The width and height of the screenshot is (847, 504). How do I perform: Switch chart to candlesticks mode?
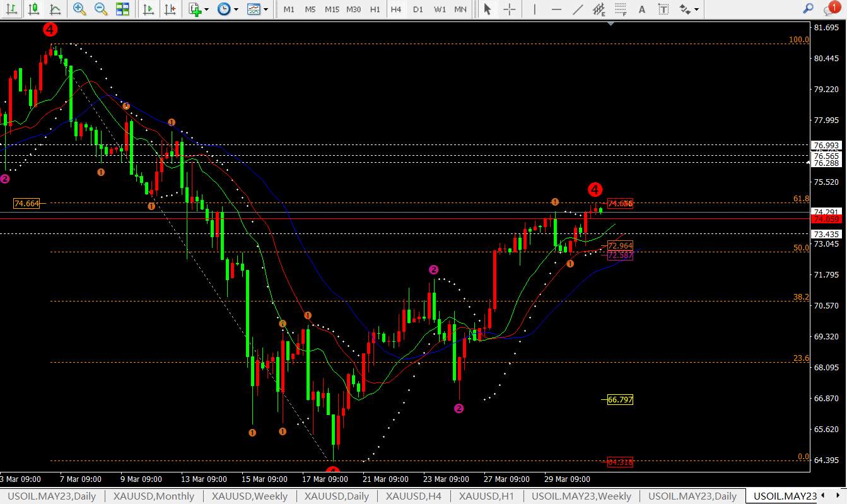[34, 9]
